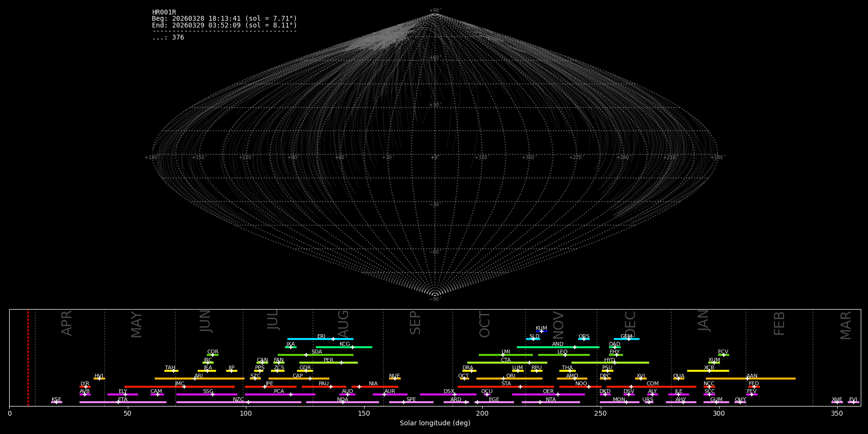Click the OHY shower label
The image size is (868, 434).
click(740, 400)
